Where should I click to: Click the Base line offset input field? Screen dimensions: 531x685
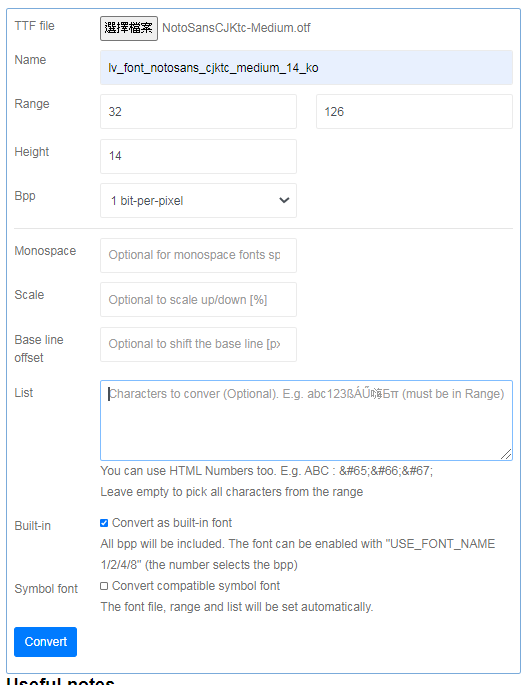point(198,344)
